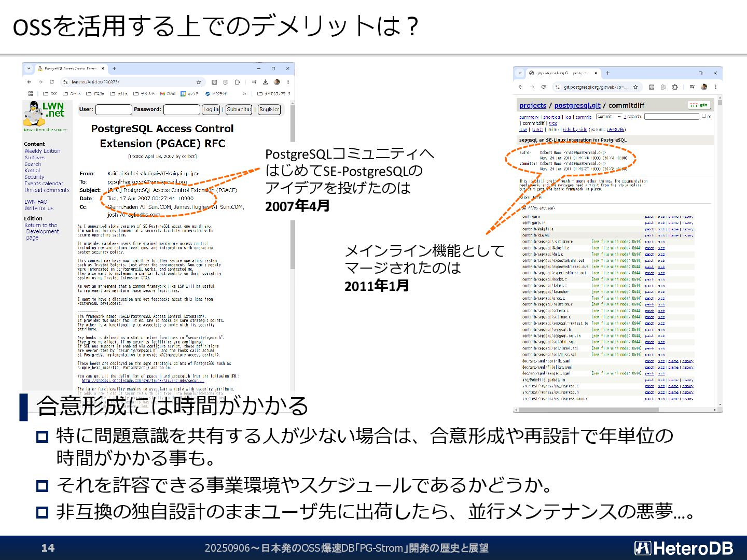This screenshot has width=747, height=560.
Task: Click back arrow in git.postgresql.org browser
Action: [x=520, y=87]
